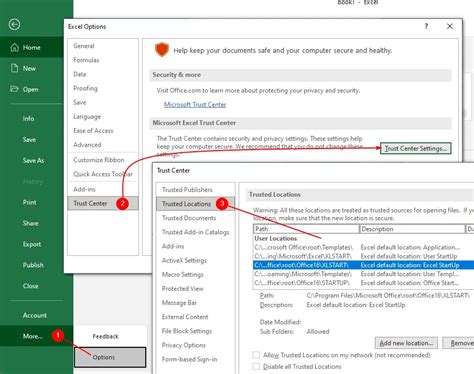The image size is (474, 374).
Task: Click the Remove button
Action: [x=459, y=343]
